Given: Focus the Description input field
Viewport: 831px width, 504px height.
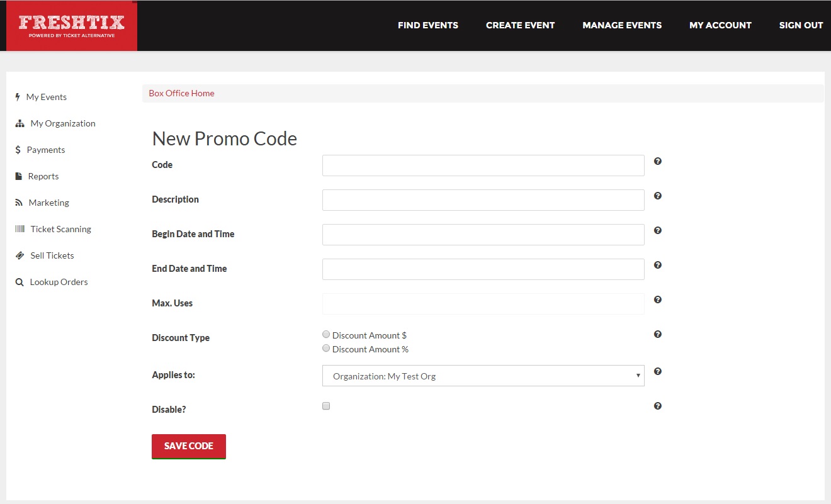Looking at the screenshot, I should tap(483, 200).
